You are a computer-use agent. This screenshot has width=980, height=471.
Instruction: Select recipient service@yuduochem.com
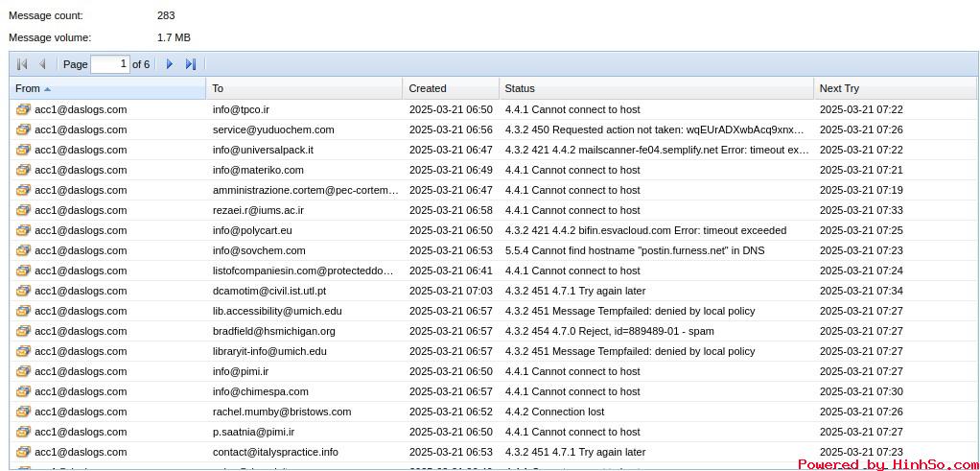click(x=273, y=130)
